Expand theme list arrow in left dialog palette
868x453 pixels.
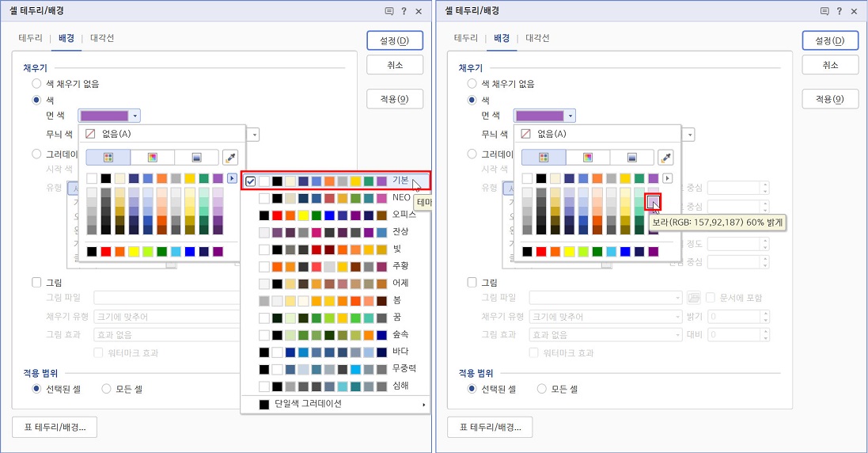(232, 178)
